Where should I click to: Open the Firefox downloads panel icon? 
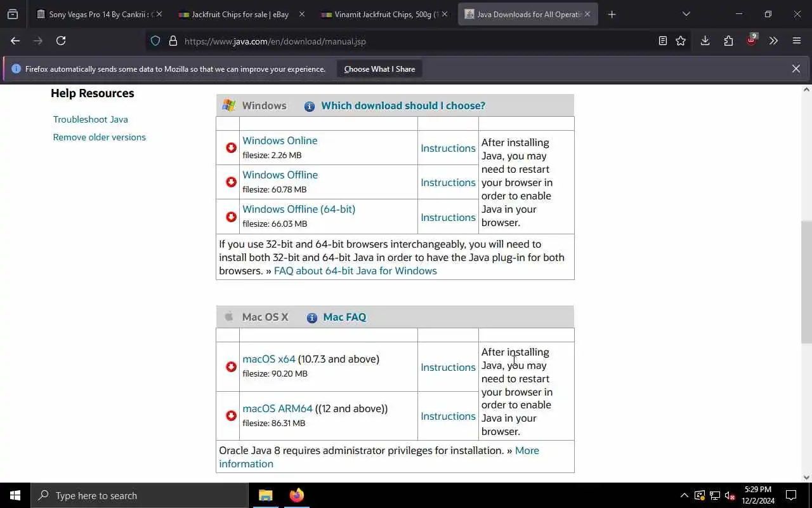point(705,41)
